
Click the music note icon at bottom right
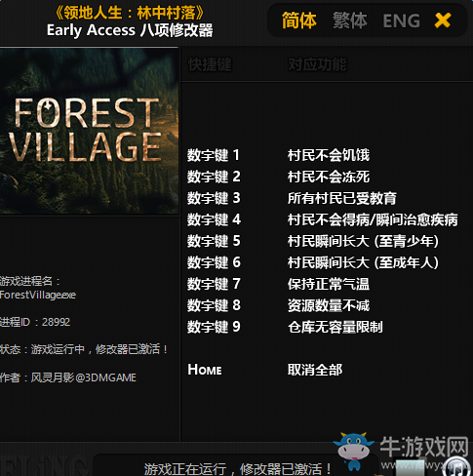(x=455, y=467)
